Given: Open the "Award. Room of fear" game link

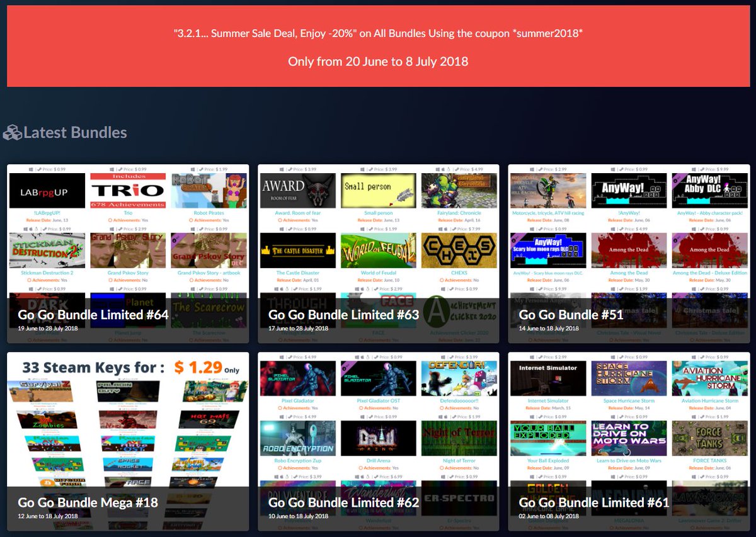Looking at the screenshot, I should (x=297, y=213).
